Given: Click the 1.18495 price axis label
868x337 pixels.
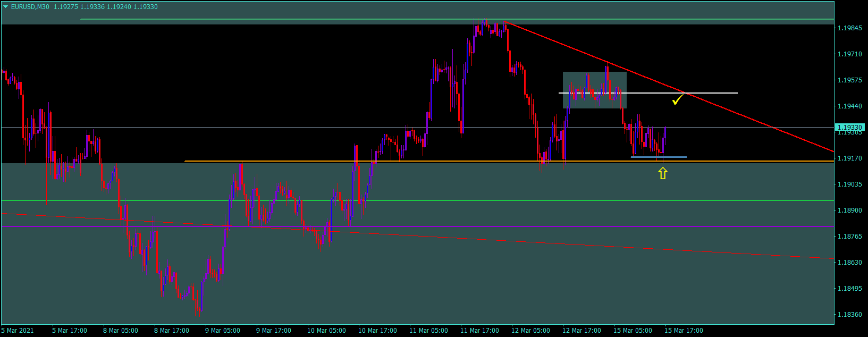Looking at the screenshot, I should 849,289.
